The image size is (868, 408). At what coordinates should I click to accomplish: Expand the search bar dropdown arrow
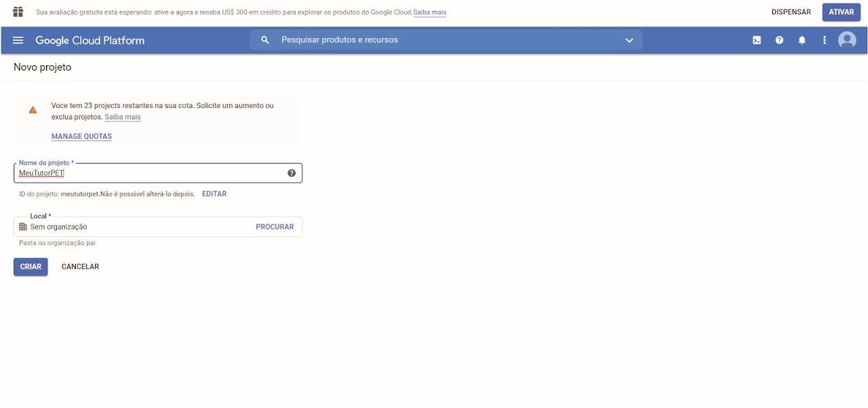pos(629,41)
